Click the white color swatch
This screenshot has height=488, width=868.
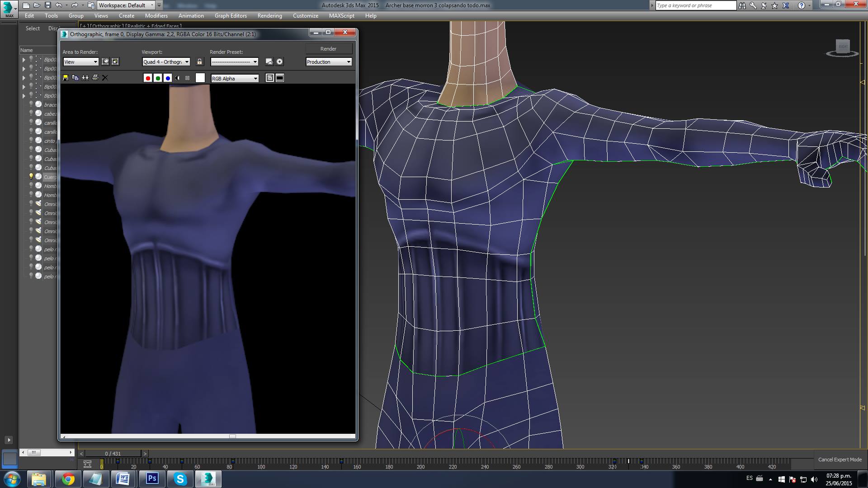pyautogui.click(x=200, y=78)
